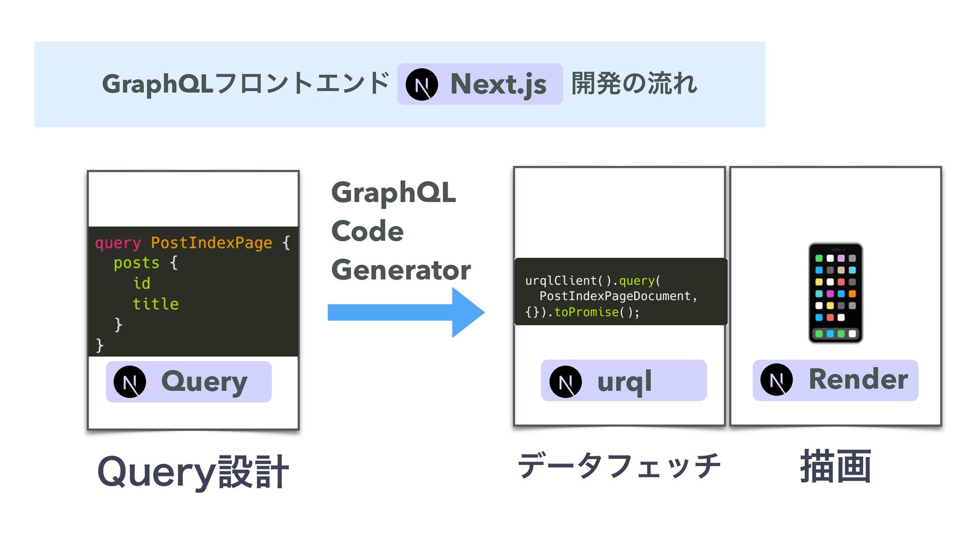Select the Render badge
Screen dimensions: 980x551
coord(835,380)
